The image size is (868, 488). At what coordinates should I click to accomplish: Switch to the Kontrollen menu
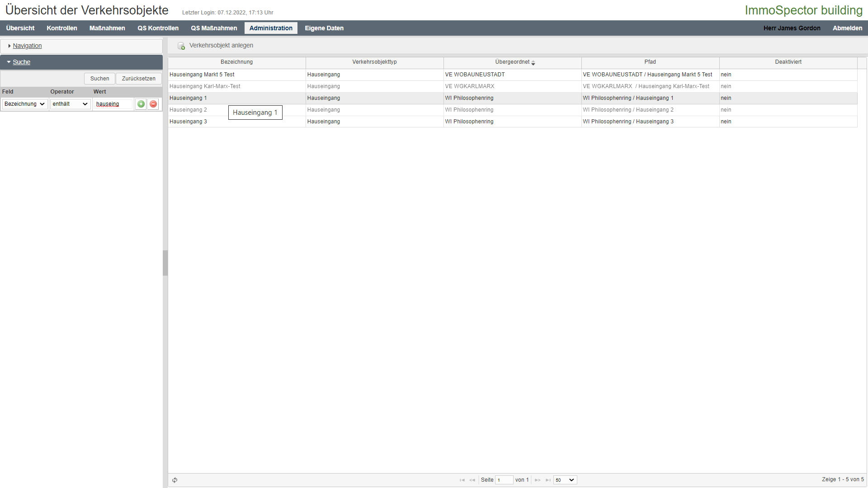(x=62, y=28)
